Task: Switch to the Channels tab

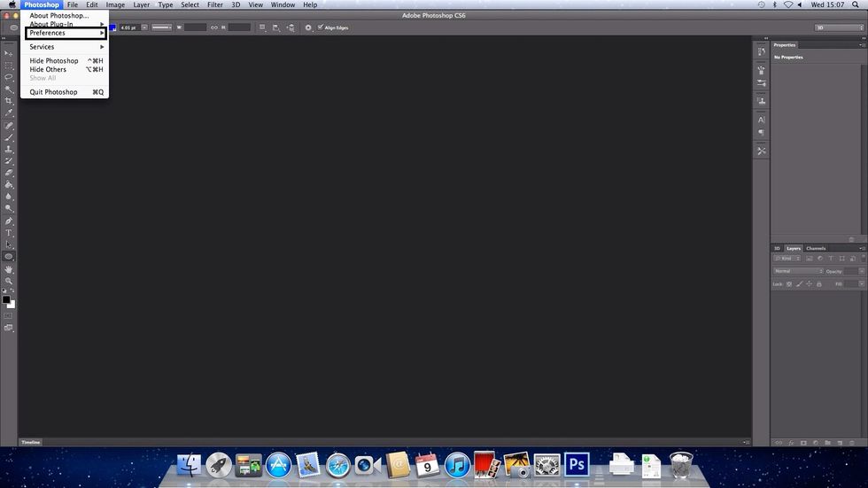Action: 816,248
